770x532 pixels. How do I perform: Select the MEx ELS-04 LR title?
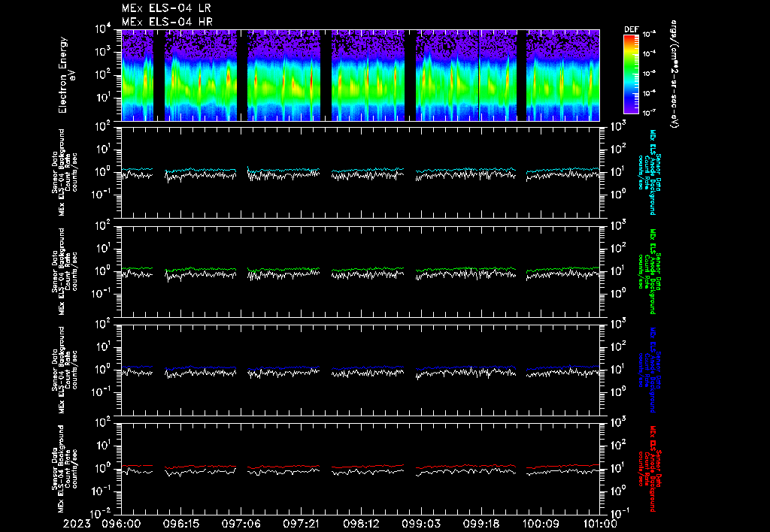click(x=167, y=8)
